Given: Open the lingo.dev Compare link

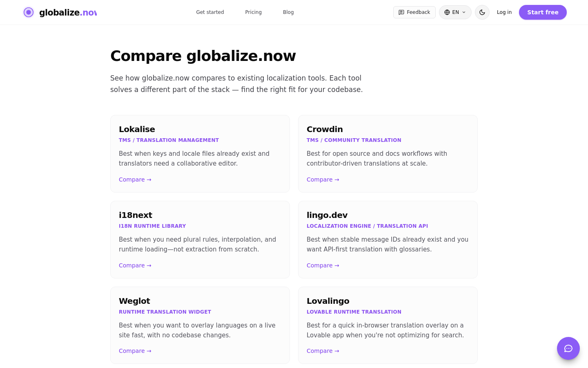Looking at the screenshot, I should [x=323, y=265].
